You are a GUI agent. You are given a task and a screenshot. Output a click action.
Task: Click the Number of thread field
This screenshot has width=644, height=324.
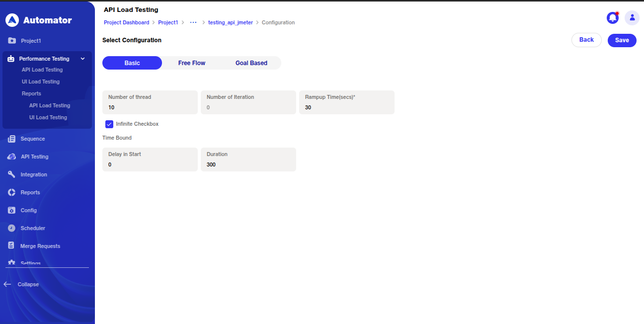pyautogui.click(x=150, y=102)
